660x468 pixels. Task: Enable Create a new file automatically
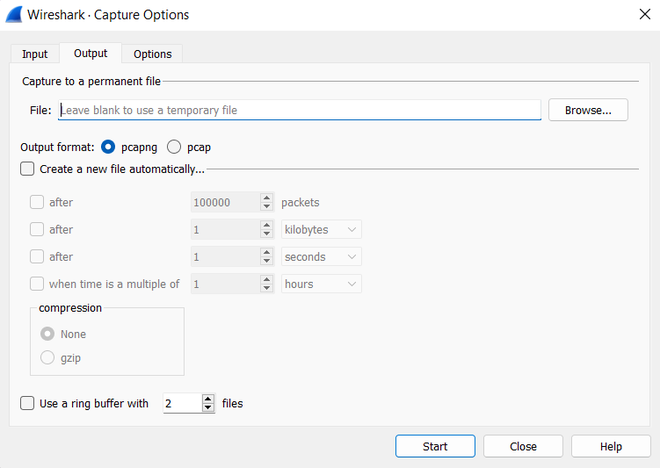pos(27,169)
